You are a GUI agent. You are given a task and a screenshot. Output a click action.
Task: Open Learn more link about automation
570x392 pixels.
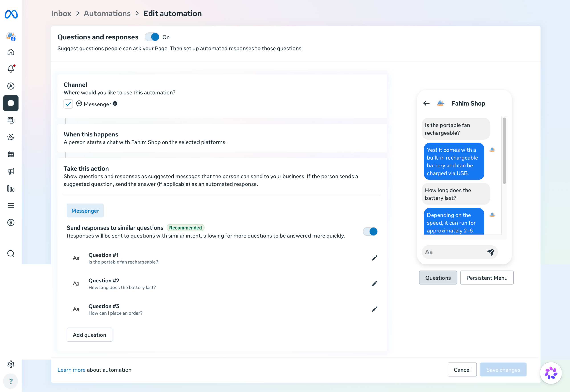[71, 370]
